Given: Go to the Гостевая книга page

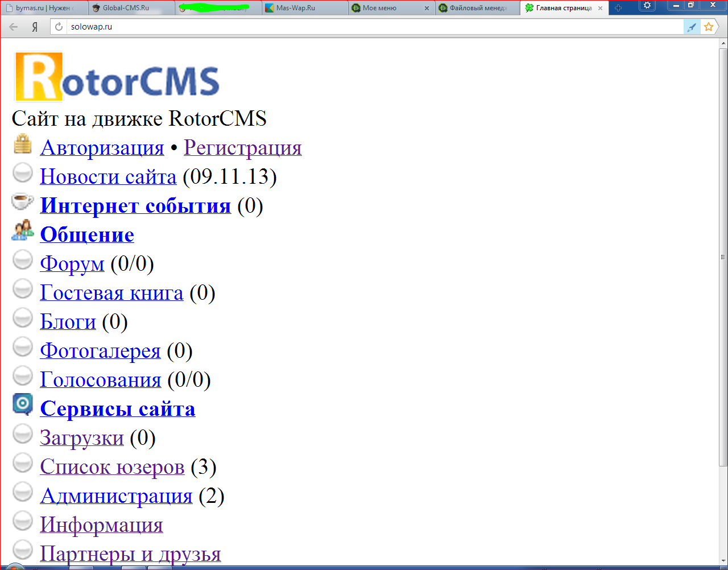Looking at the screenshot, I should point(111,293).
